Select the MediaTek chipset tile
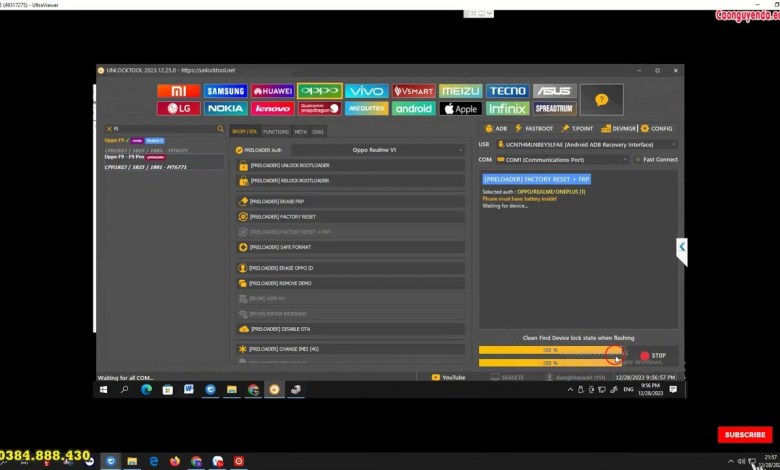Viewport: 780px width, 470px height. (366, 108)
